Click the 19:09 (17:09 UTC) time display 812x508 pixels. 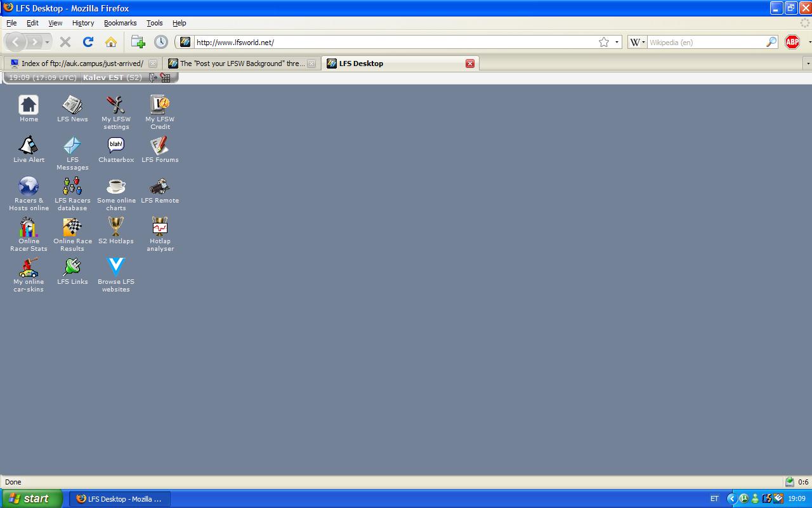click(x=43, y=77)
